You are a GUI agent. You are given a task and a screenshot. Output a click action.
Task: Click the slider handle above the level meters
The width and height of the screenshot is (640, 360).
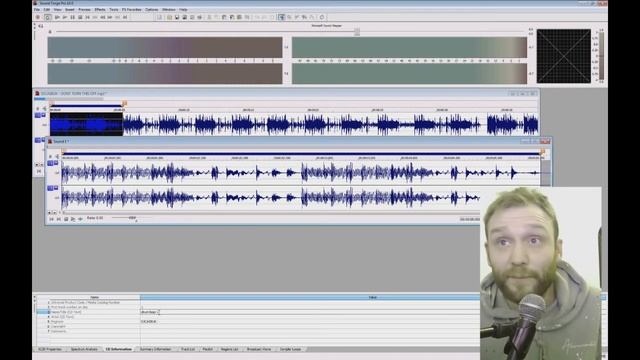[357, 32]
